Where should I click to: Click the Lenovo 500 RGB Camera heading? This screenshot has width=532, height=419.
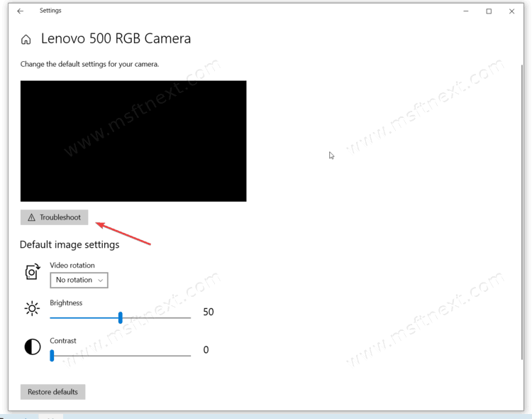point(116,39)
